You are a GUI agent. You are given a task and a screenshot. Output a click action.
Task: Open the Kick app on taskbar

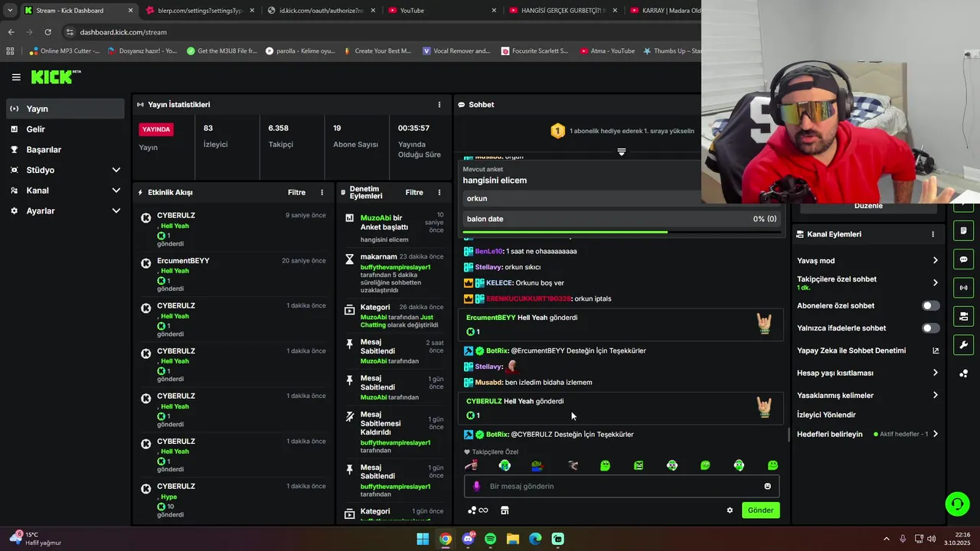(558, 539)
